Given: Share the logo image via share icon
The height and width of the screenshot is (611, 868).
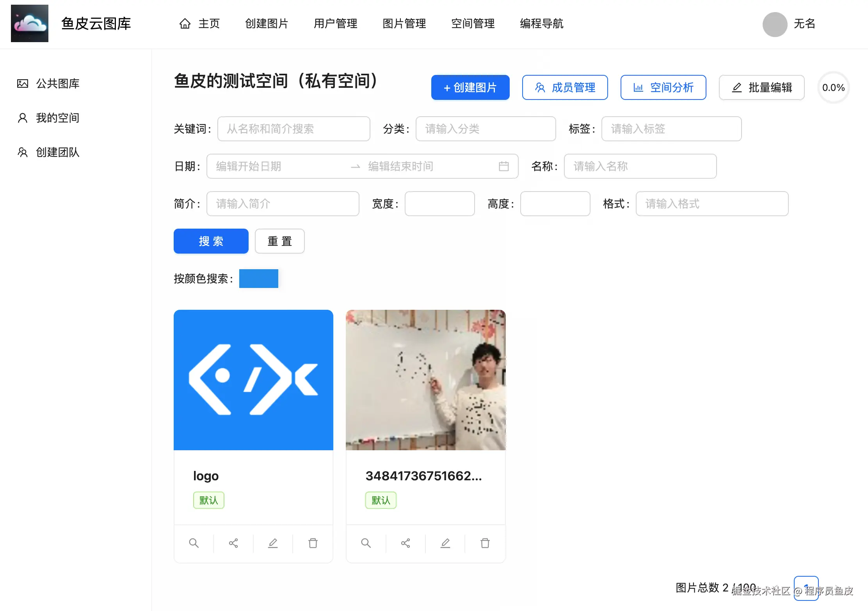Looking at the screenshot, I should 233,543.
